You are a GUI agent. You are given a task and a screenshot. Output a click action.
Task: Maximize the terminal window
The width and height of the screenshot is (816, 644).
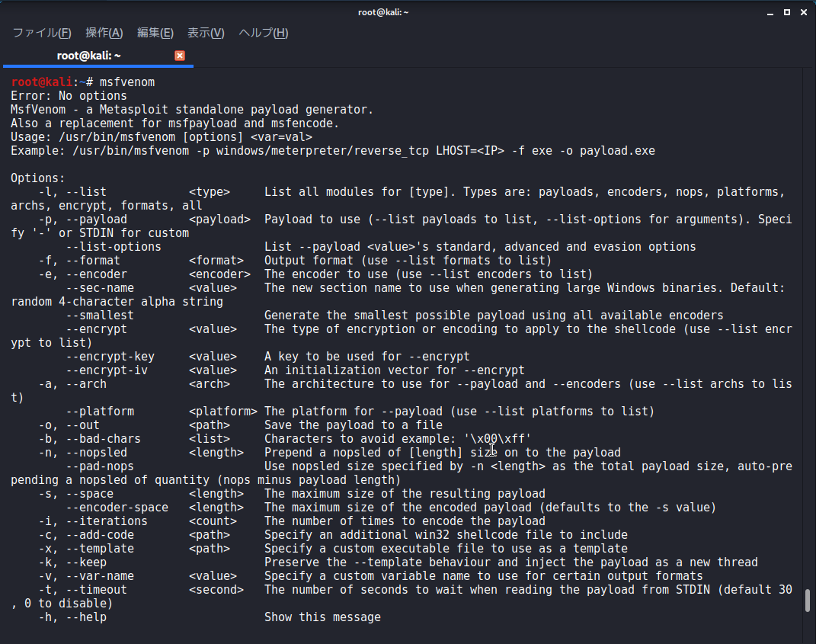click(787, 12)
